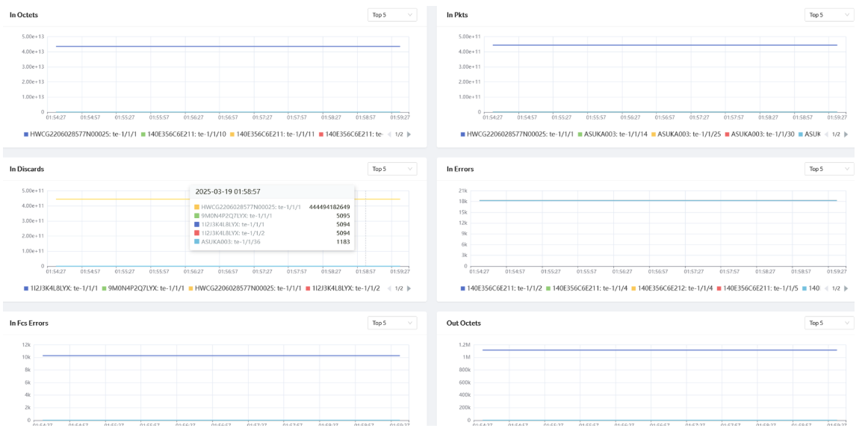Go to next legend page in In Pkts
This screenshot has width=868, height=434.
pos(846,134)
